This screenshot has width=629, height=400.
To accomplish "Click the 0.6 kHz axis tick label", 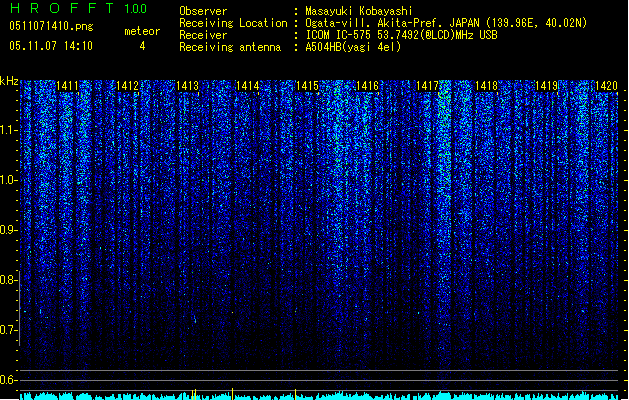I will (8, 380).
